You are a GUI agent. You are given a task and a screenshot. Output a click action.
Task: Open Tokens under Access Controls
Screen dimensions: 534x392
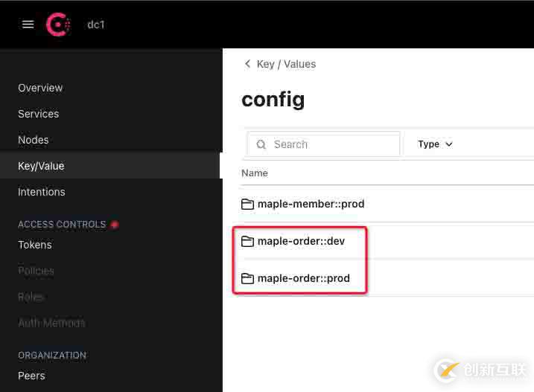[x=35, y=245]
